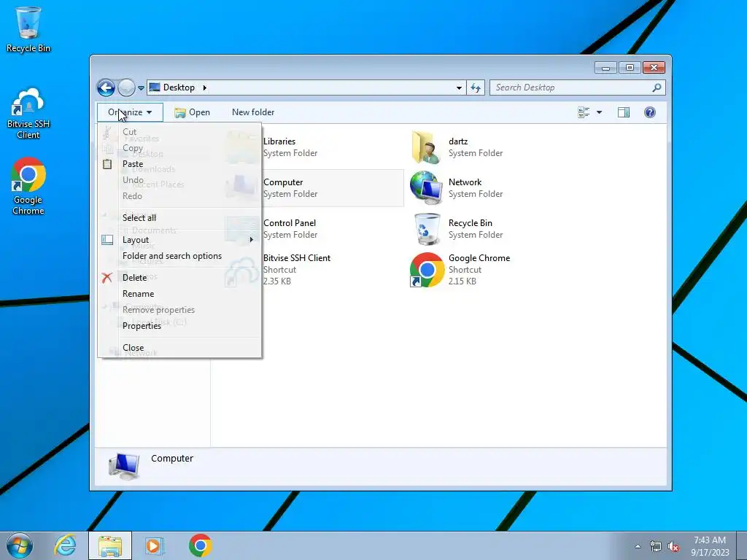Choose Close in the Organize menu

pos(179,348)
